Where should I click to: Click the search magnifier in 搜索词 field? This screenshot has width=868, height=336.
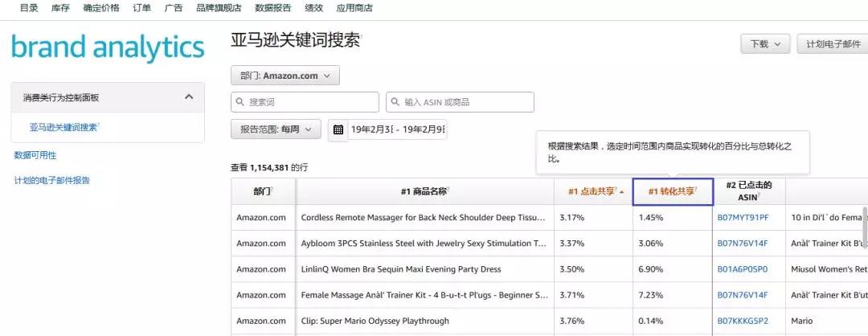(x=240, y=102)
